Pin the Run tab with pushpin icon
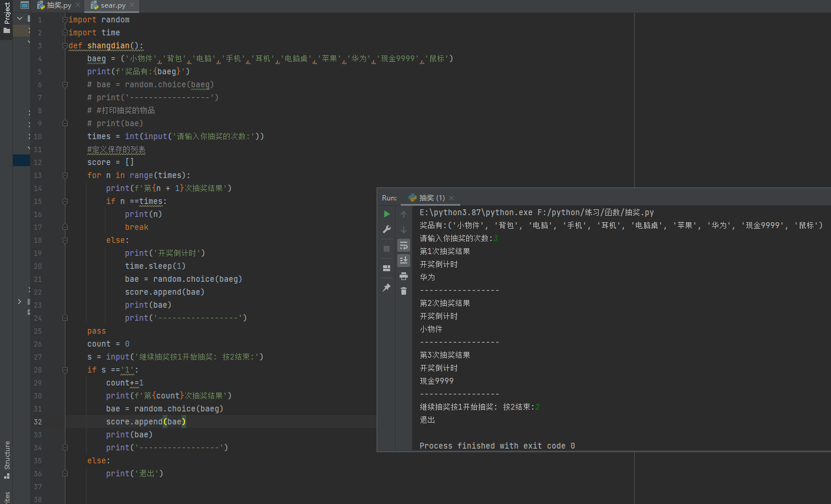This screenshot has height=504, width=831. pos(387,288)
